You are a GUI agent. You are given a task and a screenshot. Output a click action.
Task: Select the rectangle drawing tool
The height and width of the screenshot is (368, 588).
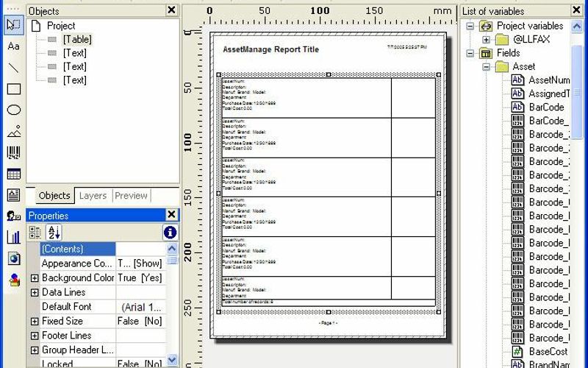click(x=13, y=89)
